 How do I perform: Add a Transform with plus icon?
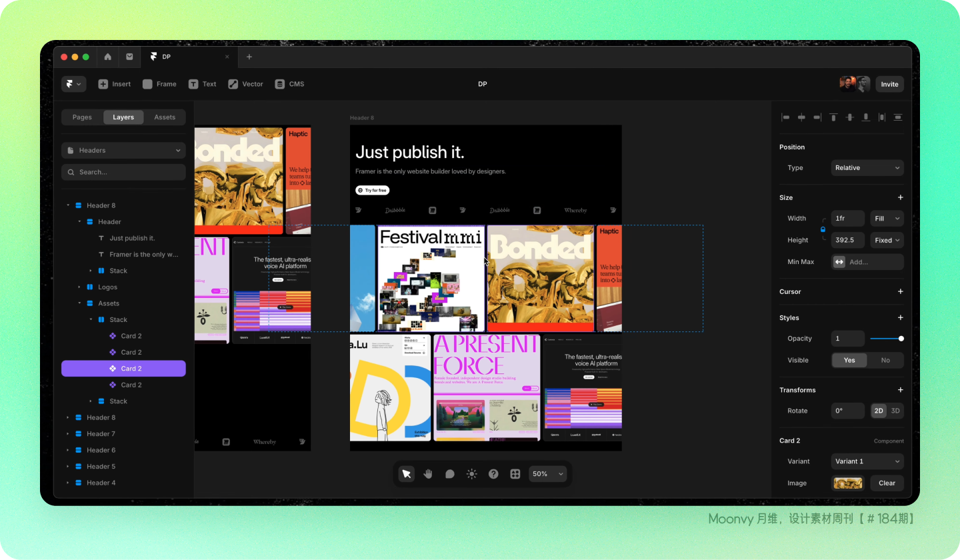click(901, 390)
